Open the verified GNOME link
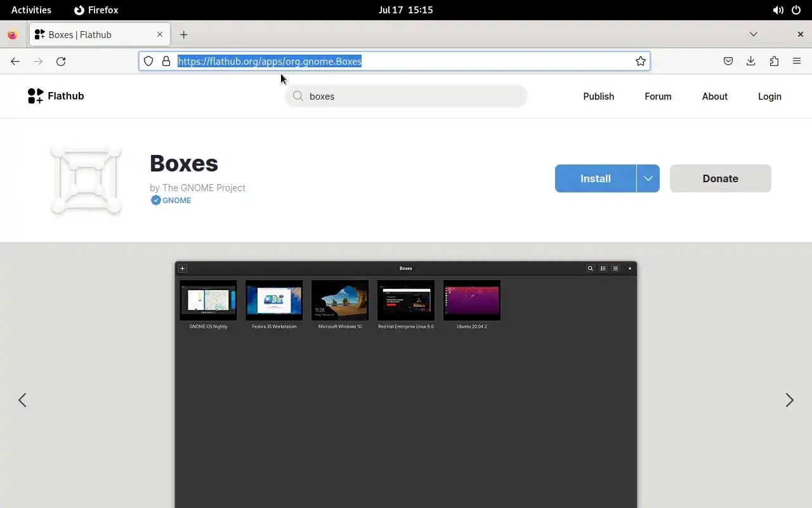The width and height of the screenshot is (812, 508). pos(176,200)
